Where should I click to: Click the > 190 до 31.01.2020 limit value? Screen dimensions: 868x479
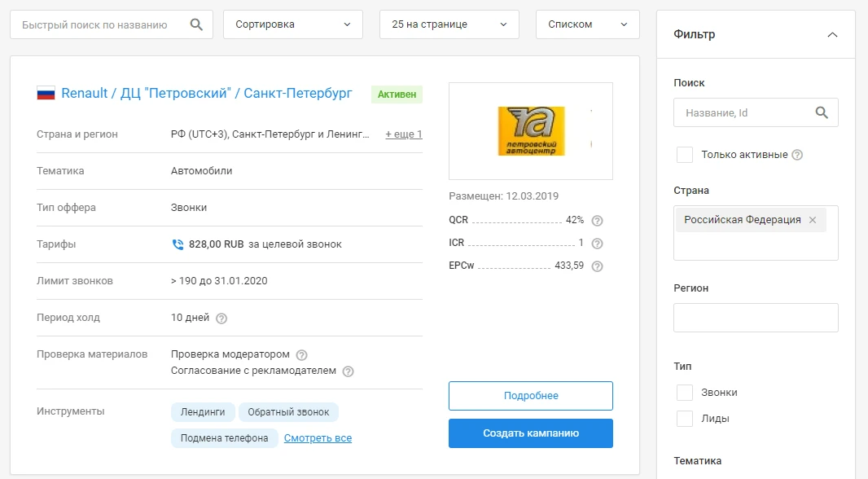tap(219, 281)
